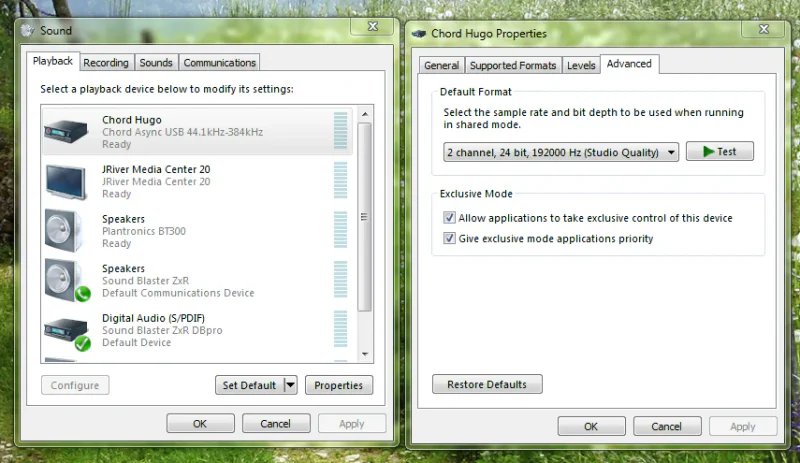Viewport: 800px width, 463px height.
Task: Open the General tab in Properties
Action: [x=441, y=65]
